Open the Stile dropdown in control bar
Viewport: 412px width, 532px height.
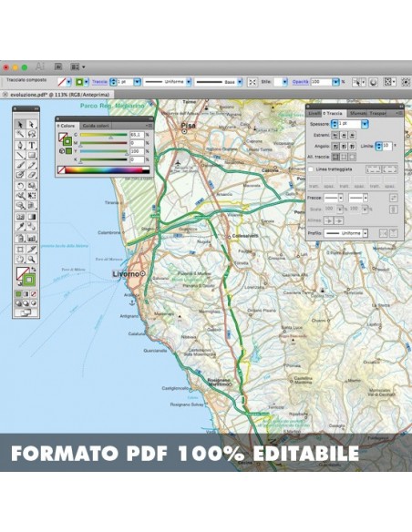pyautogui.click(x=284, y=82)
